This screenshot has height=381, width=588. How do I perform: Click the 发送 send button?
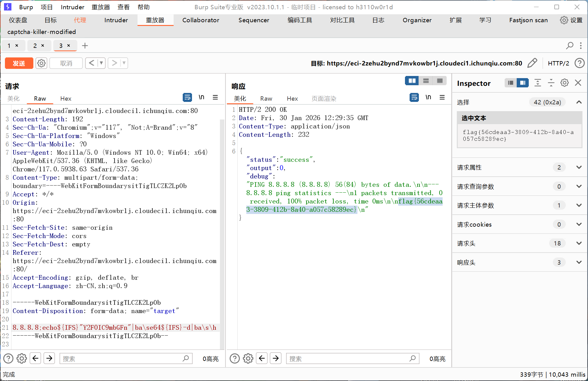[19, 63]
